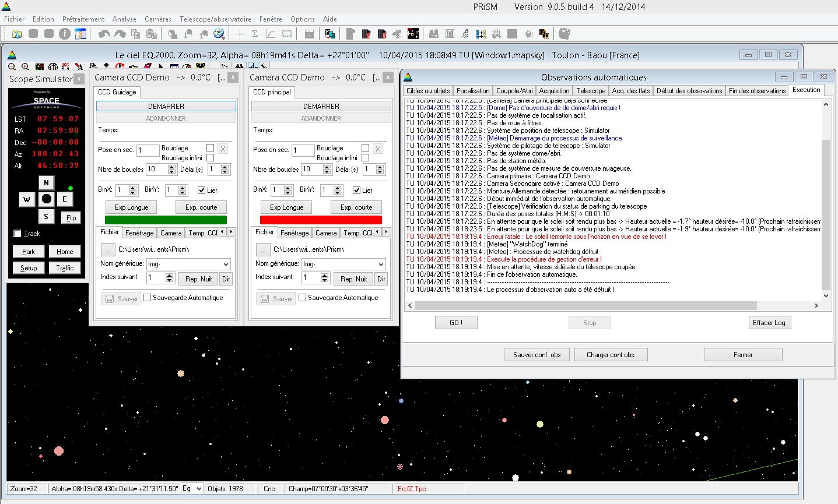Screen dimensions: 838x504
Task: Click zoom in magnifier in sky window
Action: [x=26, y=67]
